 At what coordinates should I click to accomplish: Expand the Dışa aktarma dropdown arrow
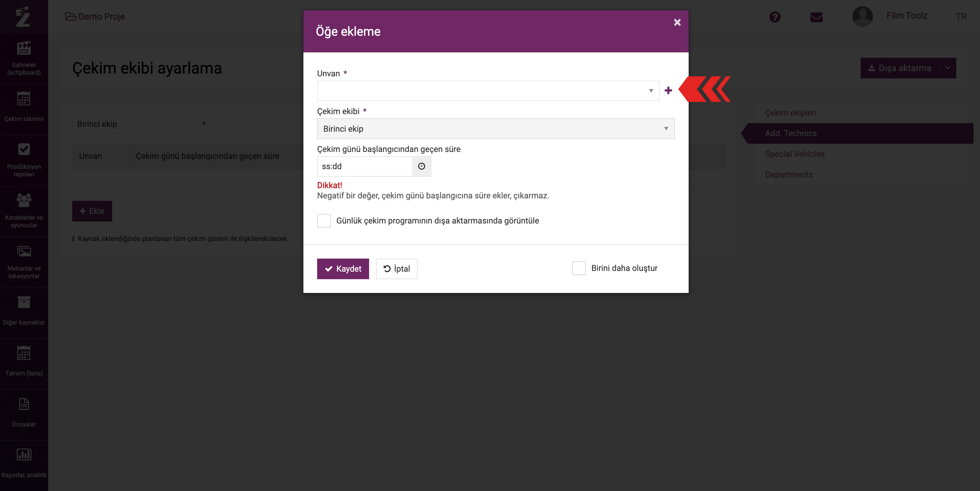[x=948, y=68]
